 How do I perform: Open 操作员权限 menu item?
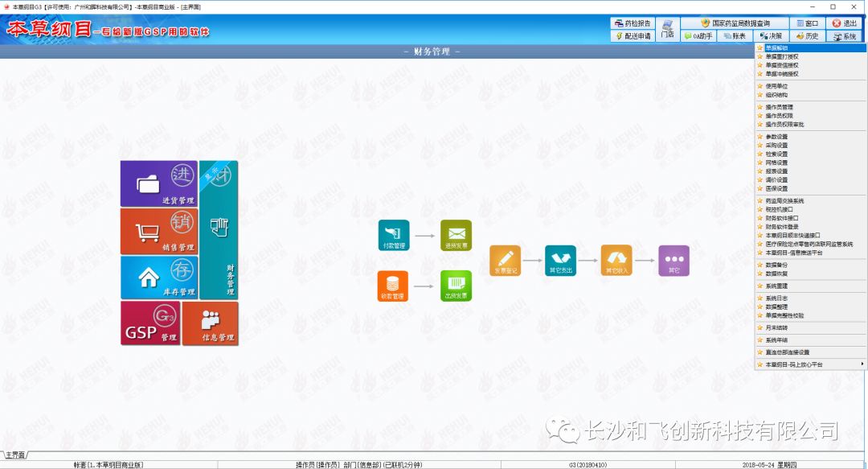(x=810, y=116)
